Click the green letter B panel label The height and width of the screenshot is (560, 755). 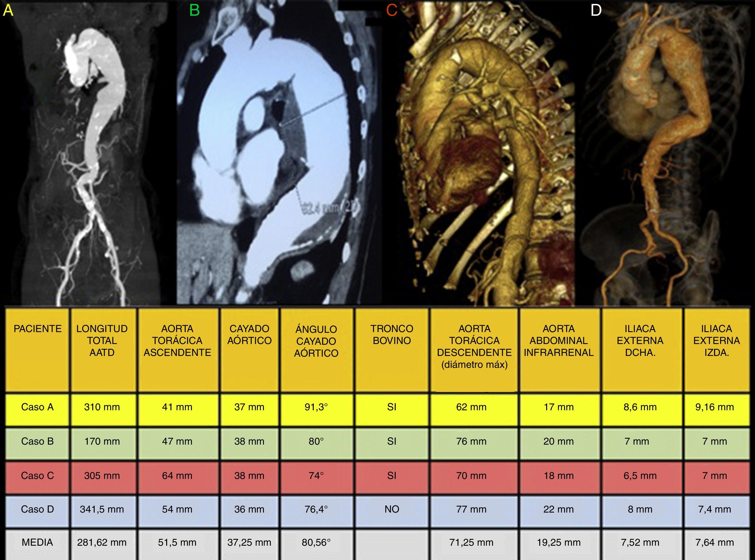[194, 10]
